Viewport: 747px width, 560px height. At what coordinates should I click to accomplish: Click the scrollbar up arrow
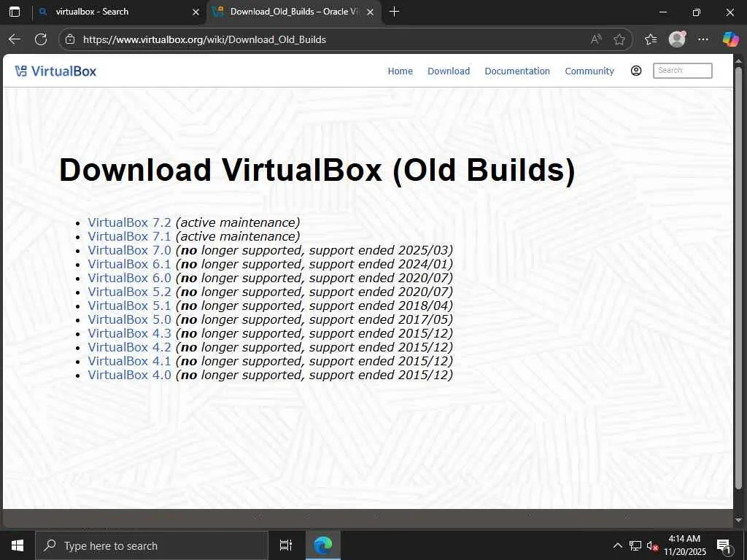coord(739,61)
